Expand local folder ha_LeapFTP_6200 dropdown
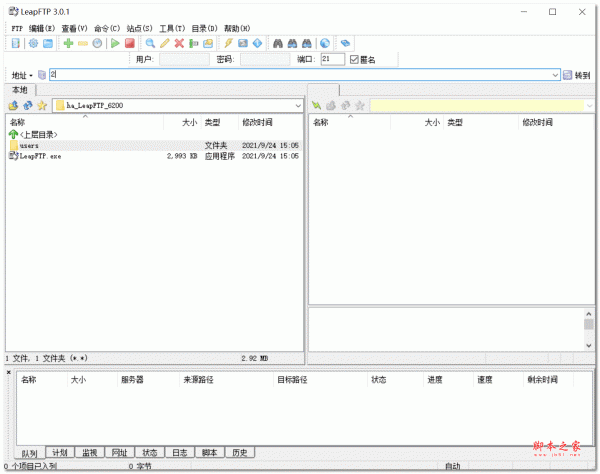The image size is (600, 474). [x=298, y=106]
